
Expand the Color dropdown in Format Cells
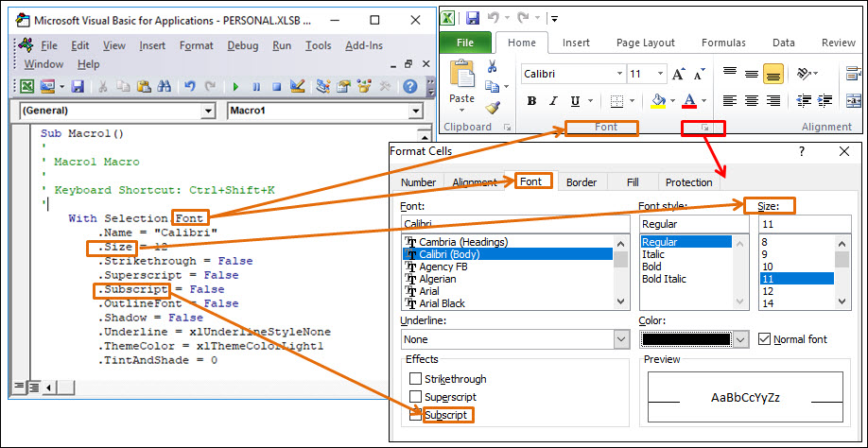coord(741,339)
